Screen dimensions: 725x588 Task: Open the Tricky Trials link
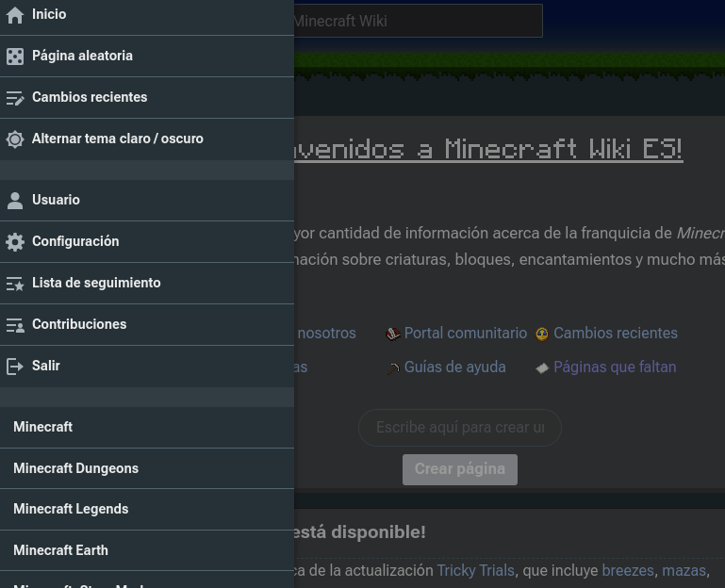coord(476,570)
